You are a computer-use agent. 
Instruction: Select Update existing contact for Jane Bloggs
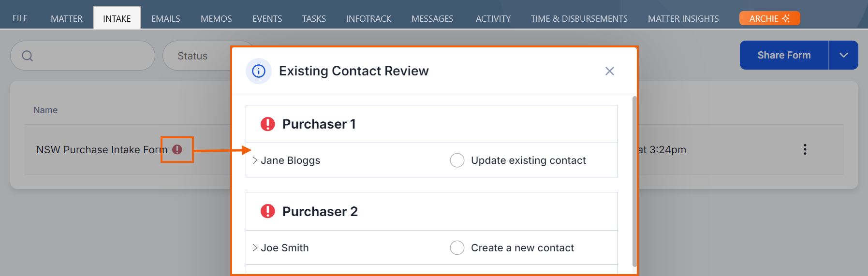(x=457, y=160)
